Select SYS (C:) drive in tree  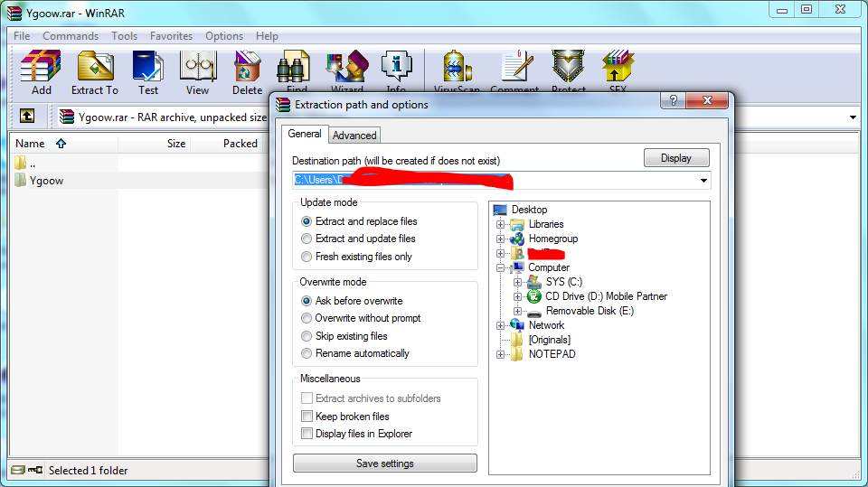(563, 282)
